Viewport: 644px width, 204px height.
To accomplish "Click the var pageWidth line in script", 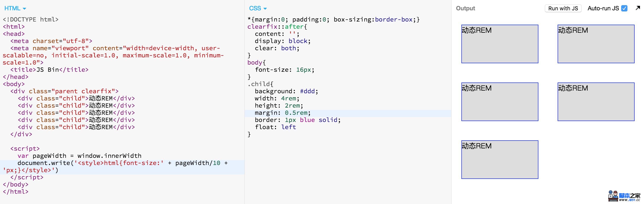I will [x=79, y=156].
